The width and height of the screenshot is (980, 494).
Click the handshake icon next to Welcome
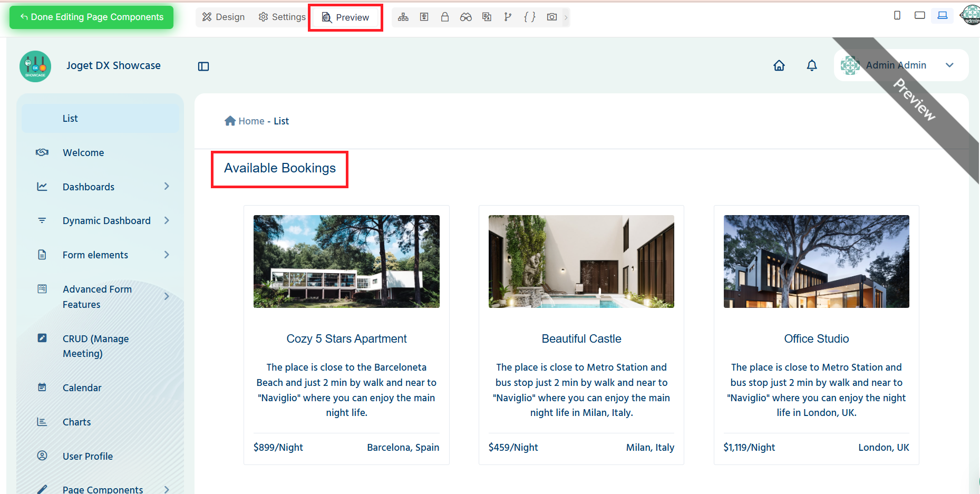pyautogui.click(x=42, y=152)
